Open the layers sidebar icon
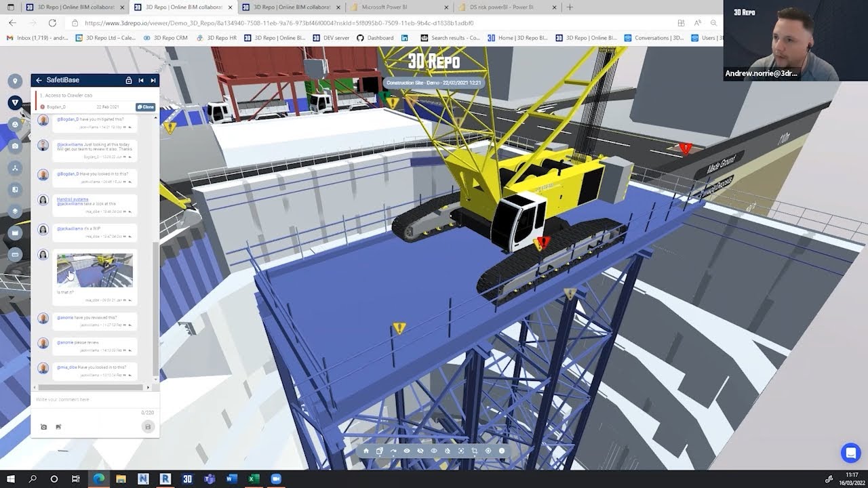 click(15, 211)
